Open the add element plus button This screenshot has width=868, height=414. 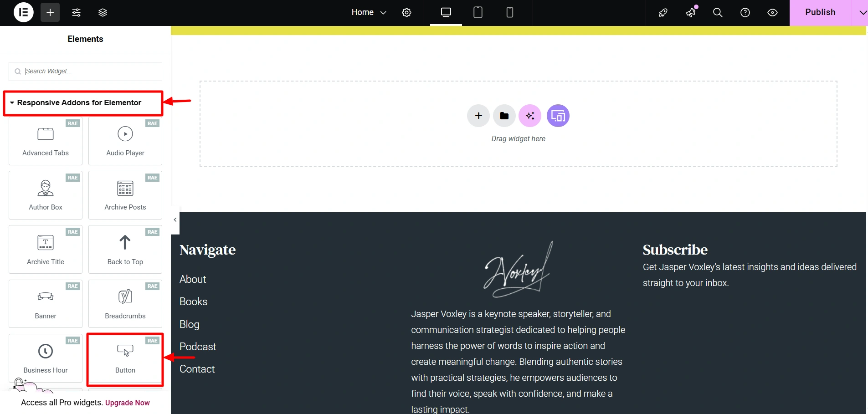pos(50,12)
